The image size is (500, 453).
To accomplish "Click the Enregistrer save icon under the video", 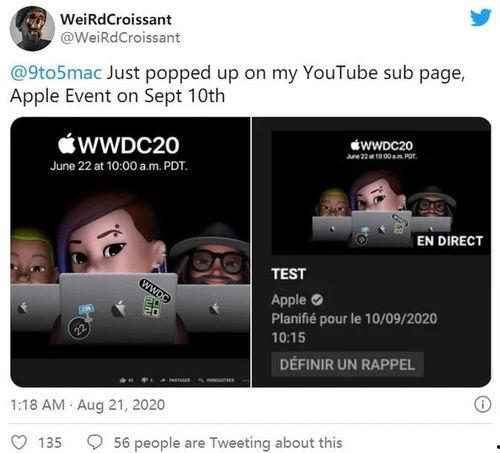I will coord(201,380).
